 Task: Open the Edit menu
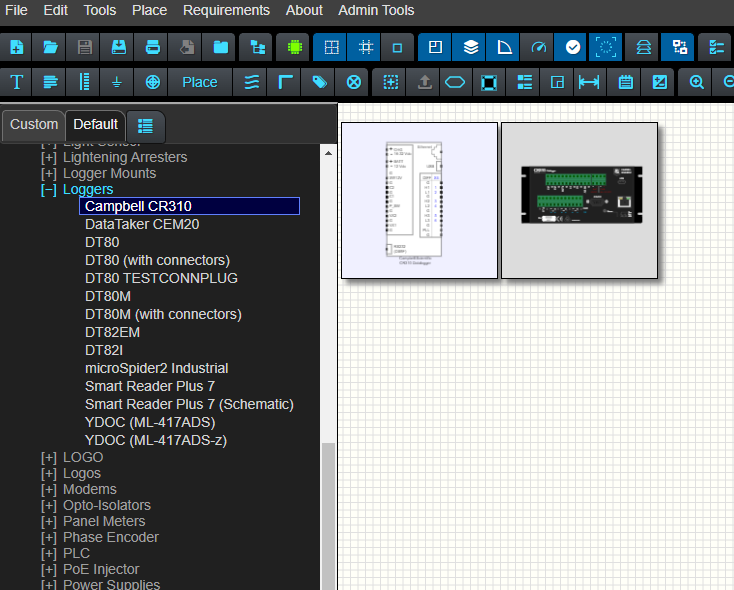(x=56, y=10)
